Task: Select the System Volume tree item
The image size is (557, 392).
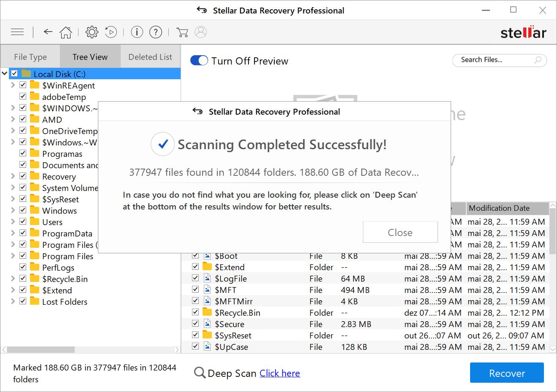Action: (x=70, y=188)
